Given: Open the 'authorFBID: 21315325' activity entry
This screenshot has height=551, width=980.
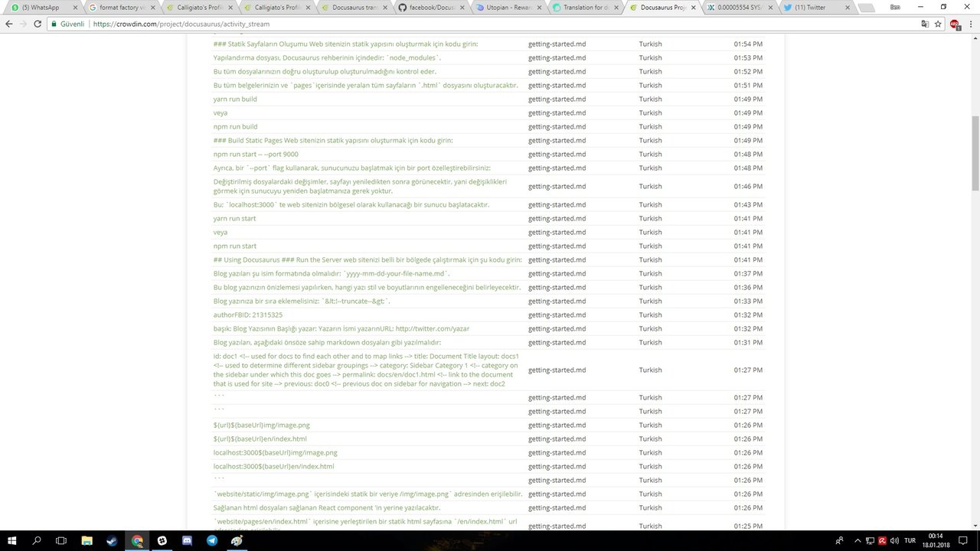Looking at the screenshot, I should coord(247,315).
